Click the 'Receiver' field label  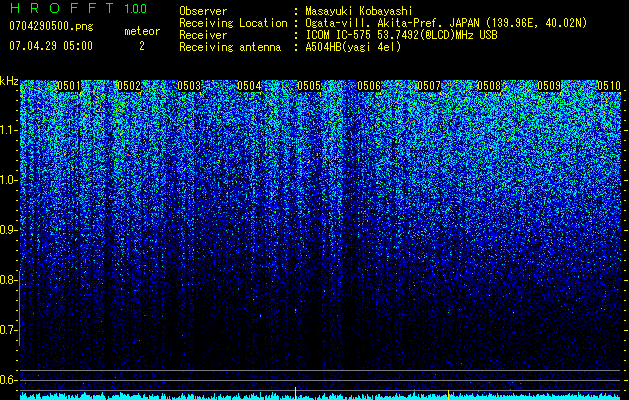[x=203, y=35]
